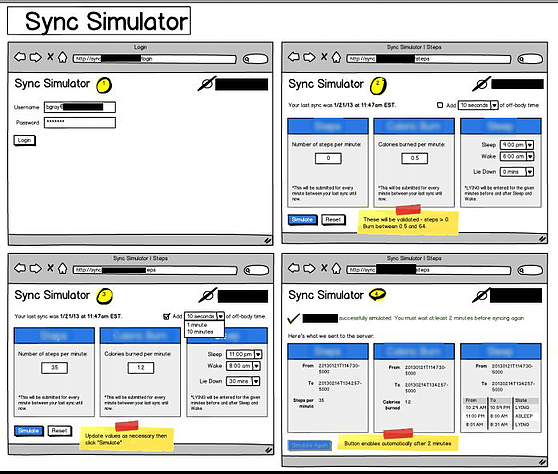Collapse the expanded 10 seconds off-body dropdown
The width and height of the screenshot is (558, 474).
pos(204,316)
